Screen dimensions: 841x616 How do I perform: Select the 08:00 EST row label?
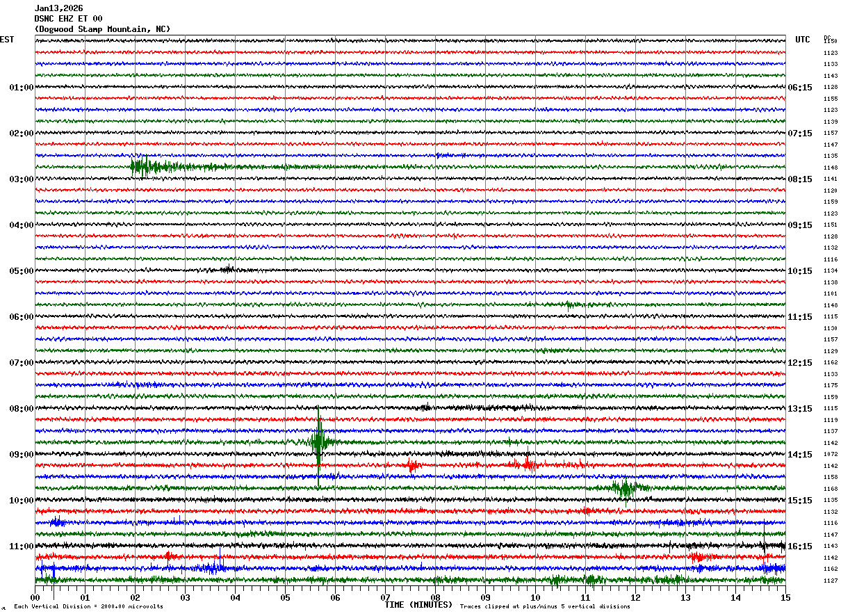pyautogui.click(x=22, y=409)
